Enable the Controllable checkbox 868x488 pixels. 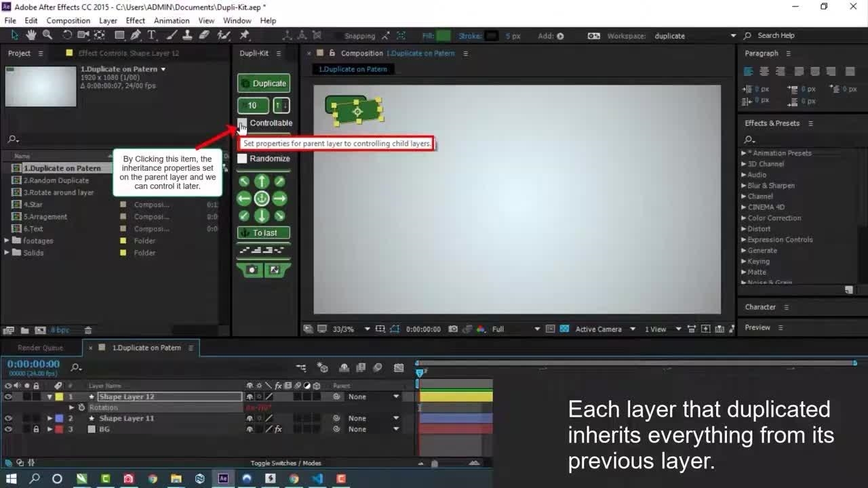click(242, 123)
